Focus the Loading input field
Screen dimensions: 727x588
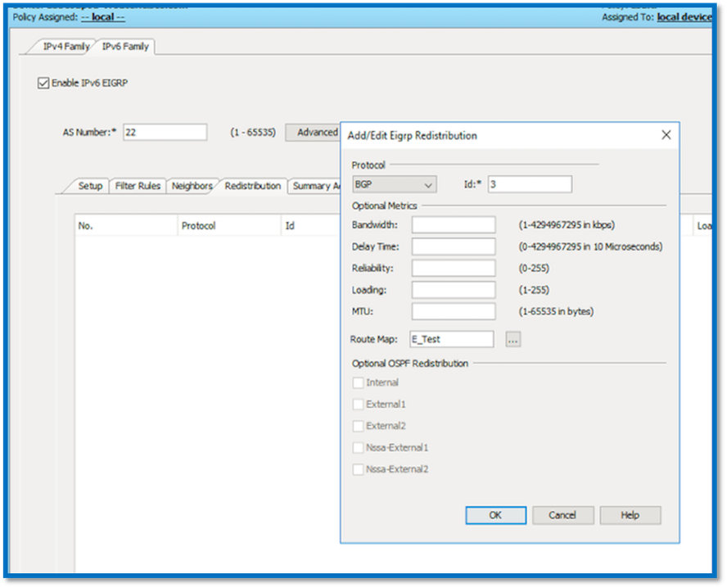pos(454,290)
